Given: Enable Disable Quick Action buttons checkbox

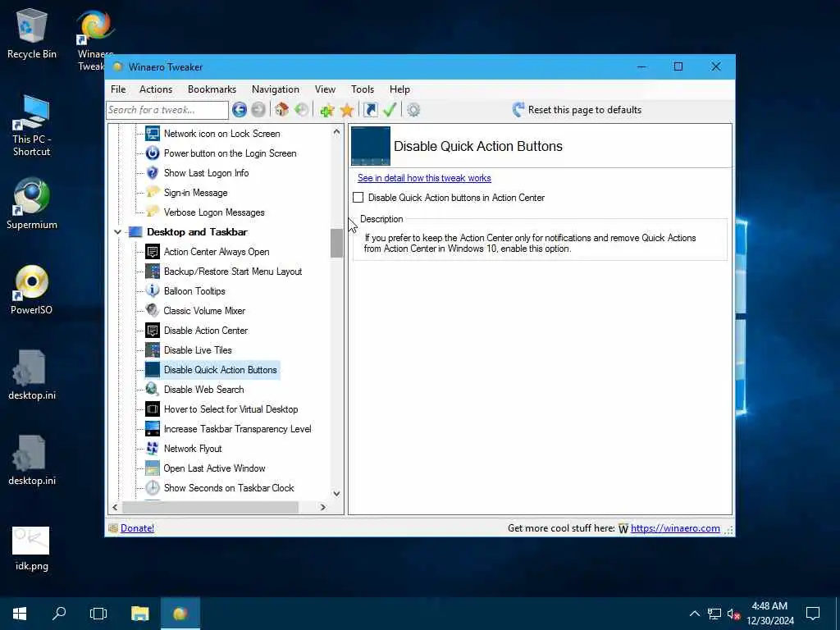Looking at the screenshot, I should click(x=358, y=198).
